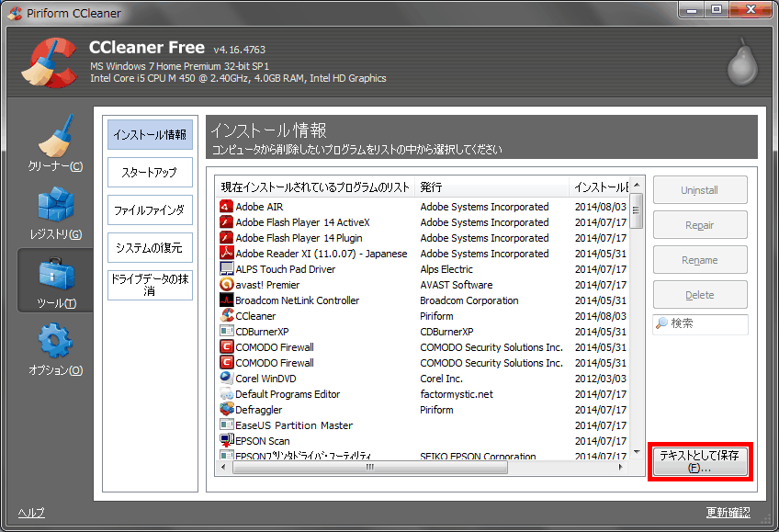Sort by the インストール日 column header
Screen dimensions: 779x532
[x=599, y=187]
